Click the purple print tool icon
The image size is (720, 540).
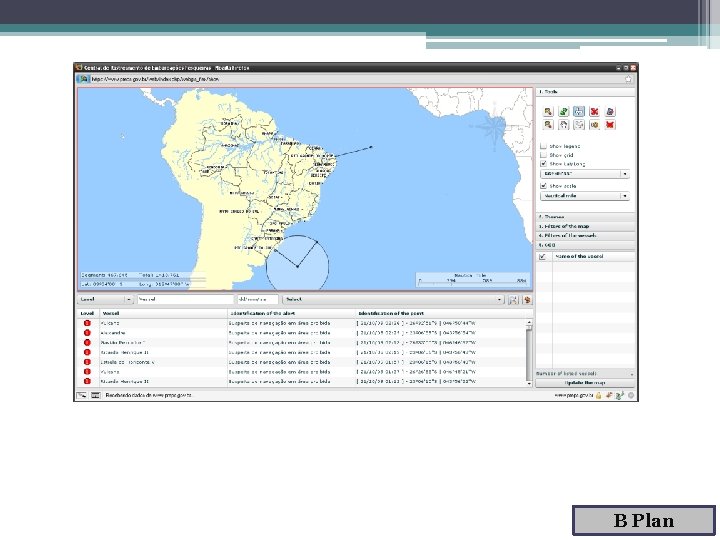610,112
